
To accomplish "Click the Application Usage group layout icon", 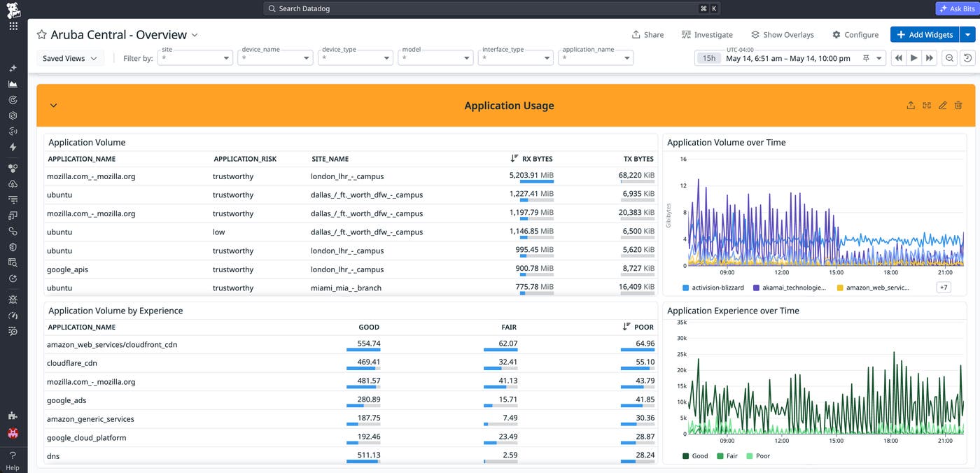I will pos(927,106).
